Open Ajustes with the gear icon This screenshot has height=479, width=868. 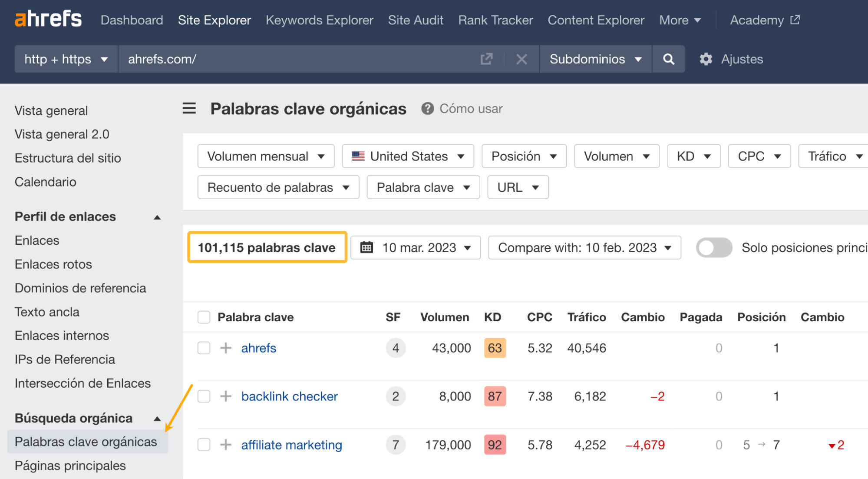tap(706, 59)
